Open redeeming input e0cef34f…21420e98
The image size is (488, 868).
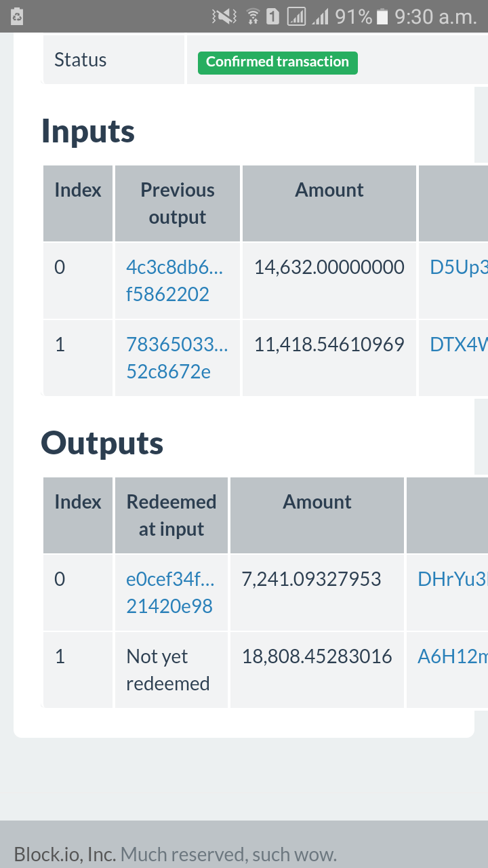(170, 593)
